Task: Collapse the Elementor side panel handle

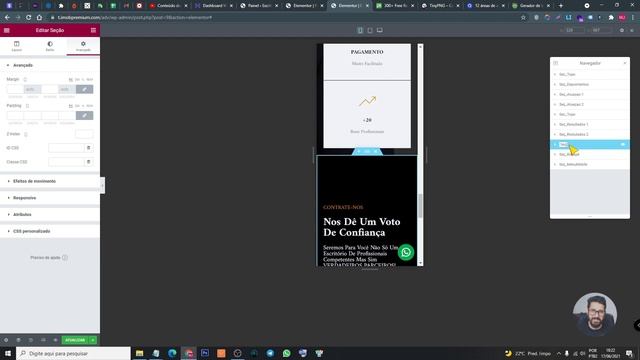Action: click(x=102, y=186)
